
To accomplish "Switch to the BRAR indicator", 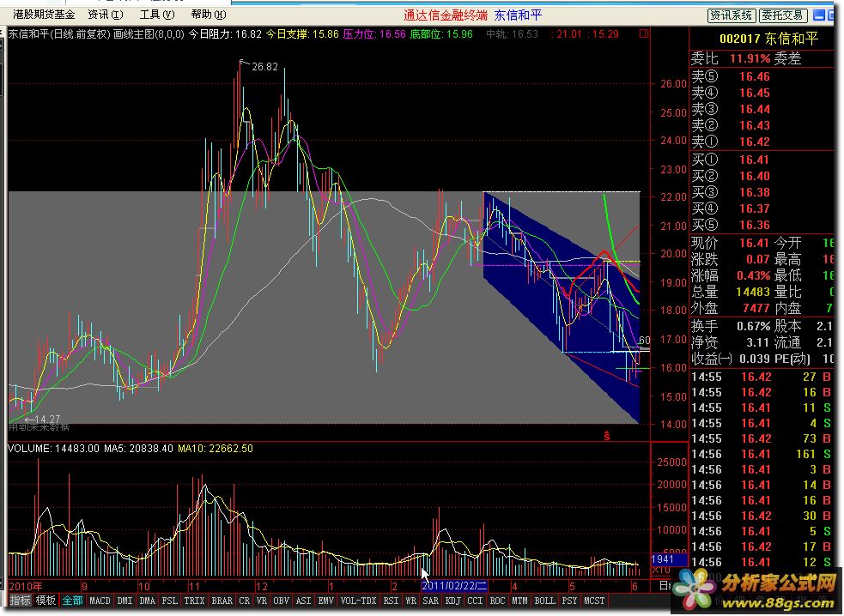I will (x=222, y=601).
